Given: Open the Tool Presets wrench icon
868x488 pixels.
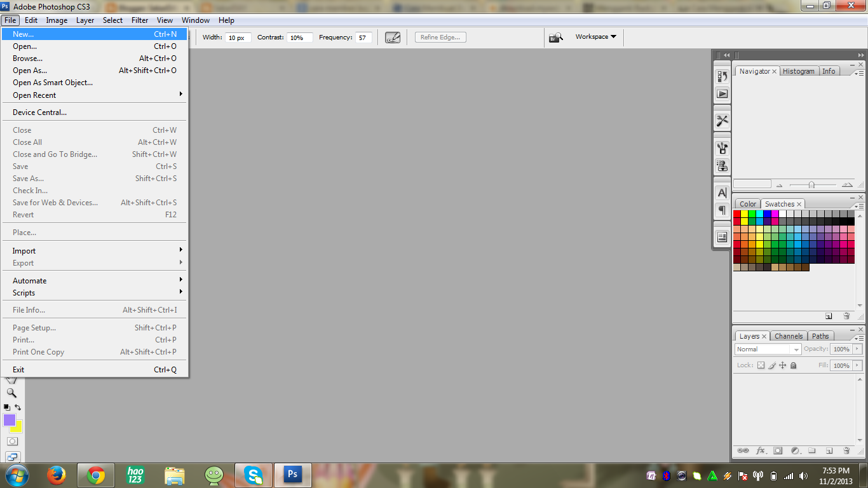Looking at the screenshot, I should pos(722,121).
